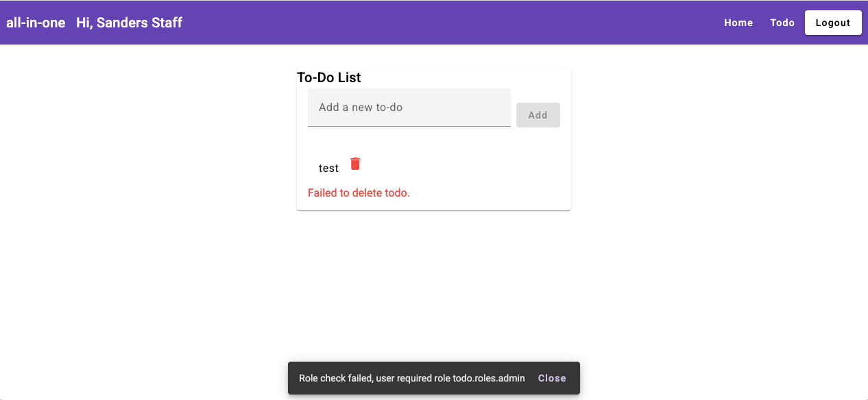Screen dimensions: 868x400
Task: Select the 'test' todo item text
Action: pyautogui.click(x=328, y=168)
